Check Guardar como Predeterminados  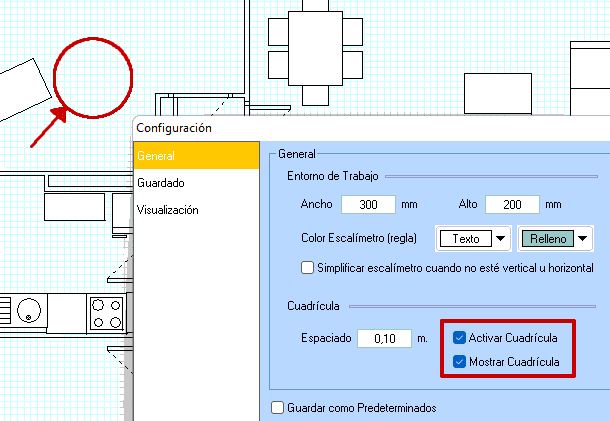tap(278, 408)
